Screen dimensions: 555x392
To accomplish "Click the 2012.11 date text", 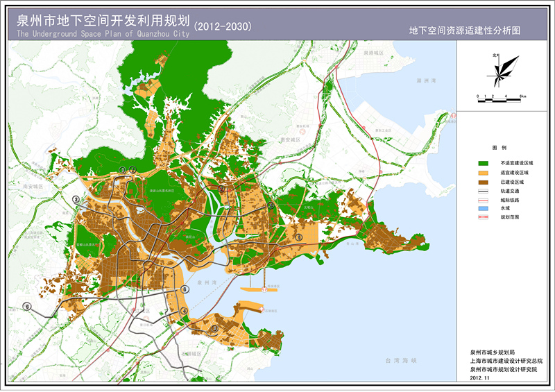I will [x=479, y=378].
